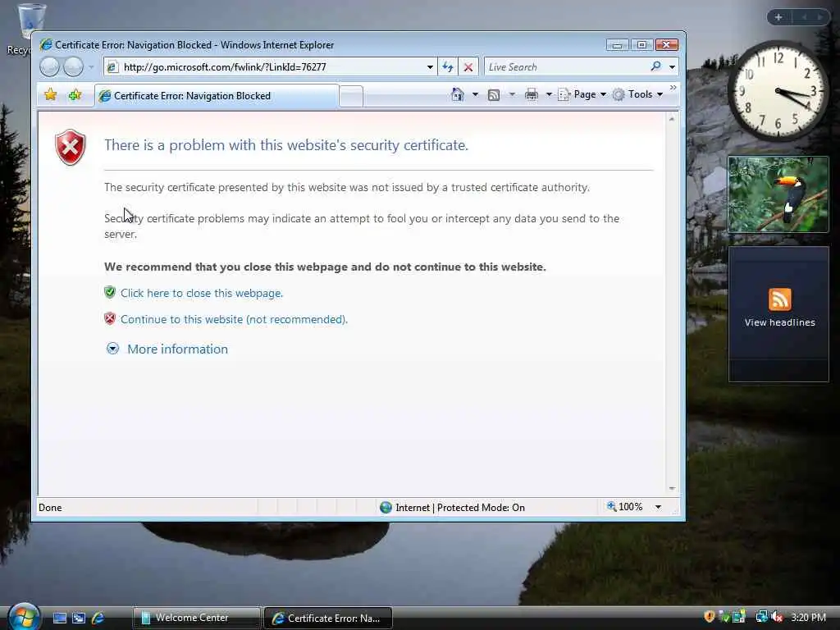
Task: Click the RSS feeds toolbar icon
Action: (x=494, y=95)
